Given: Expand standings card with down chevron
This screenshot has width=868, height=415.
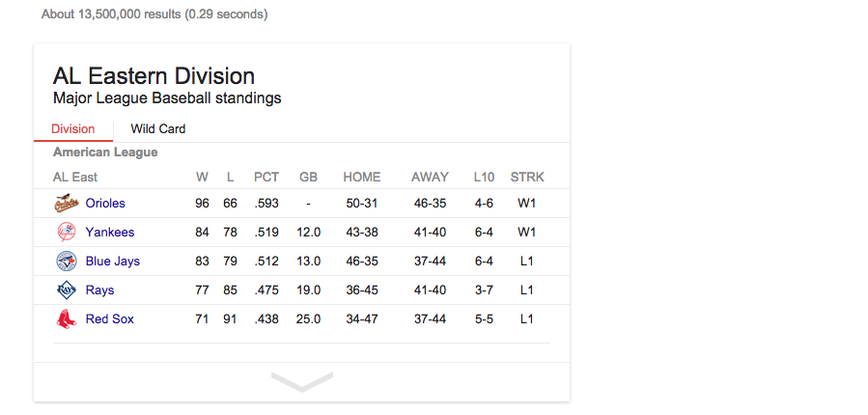Looking at the screenshot, I should pyautogui.click(x=301, y=382).
